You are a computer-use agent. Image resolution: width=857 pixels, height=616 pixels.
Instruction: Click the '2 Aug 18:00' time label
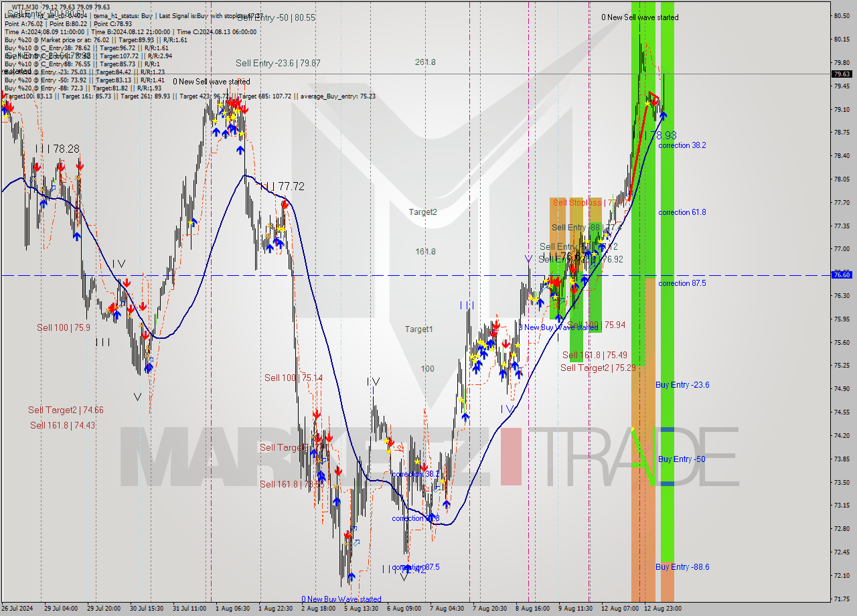click(x=318, y=609)
